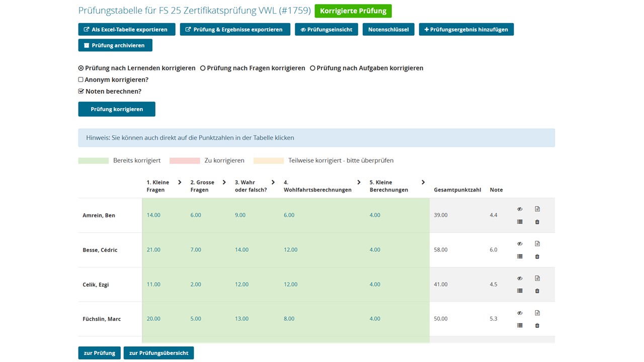Enable the Anonym korrigieren checkbox
Image resolution: width=644 pixels, height=362 pixels.
(x=80, y=79)
